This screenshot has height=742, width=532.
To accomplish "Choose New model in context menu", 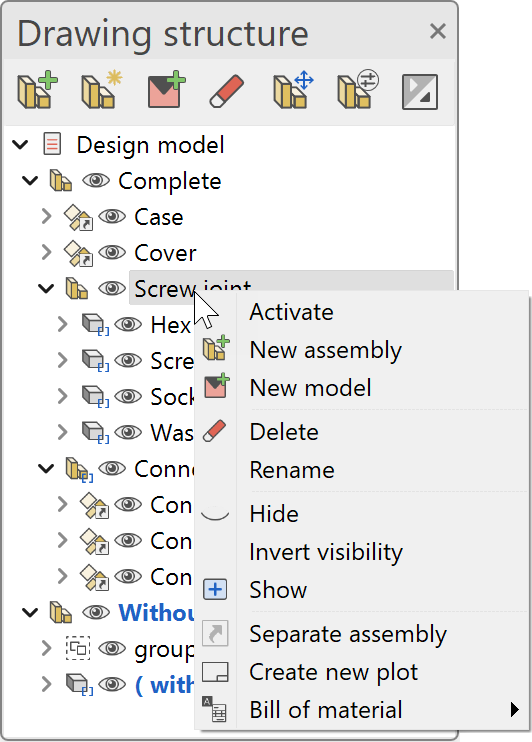I will (x=363, y=388).
